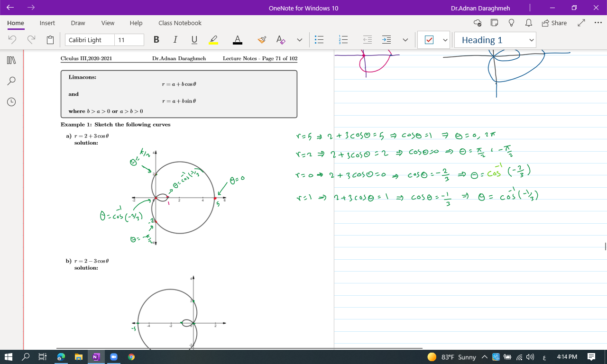The width and height of the screenshot is (607, 364).
Task: Apply bold formatting
Action: [x=156, y=40]
